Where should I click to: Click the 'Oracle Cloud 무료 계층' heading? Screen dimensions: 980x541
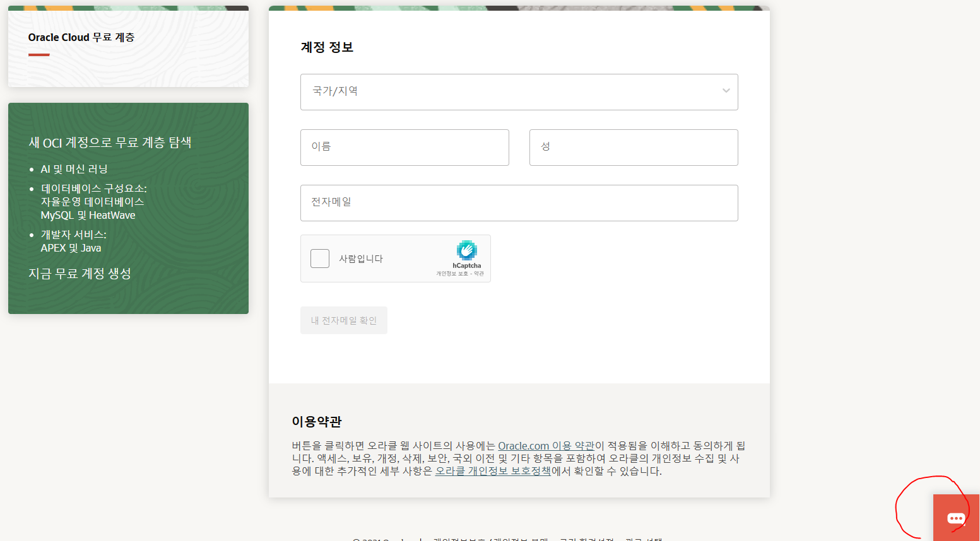point(81,37)
